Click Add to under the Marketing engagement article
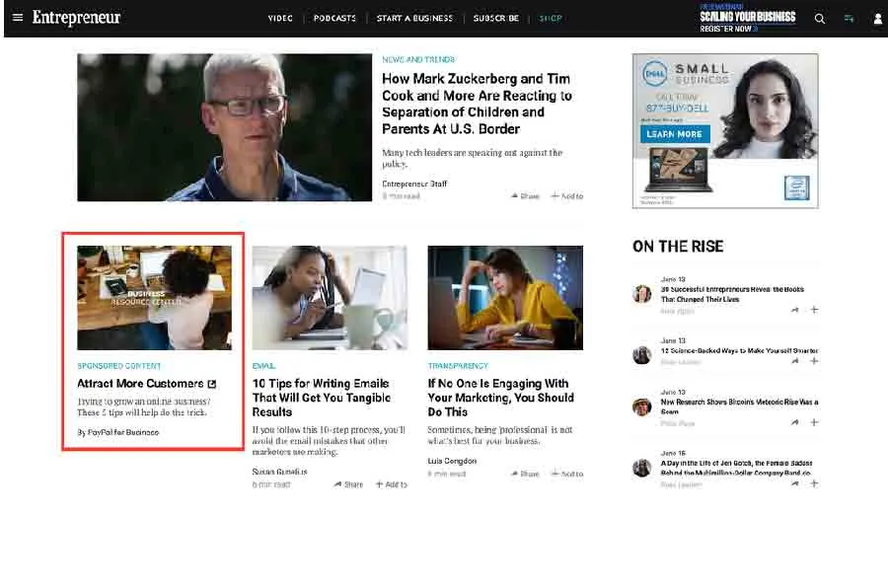The image size is (888, 588). coord(566,474)
